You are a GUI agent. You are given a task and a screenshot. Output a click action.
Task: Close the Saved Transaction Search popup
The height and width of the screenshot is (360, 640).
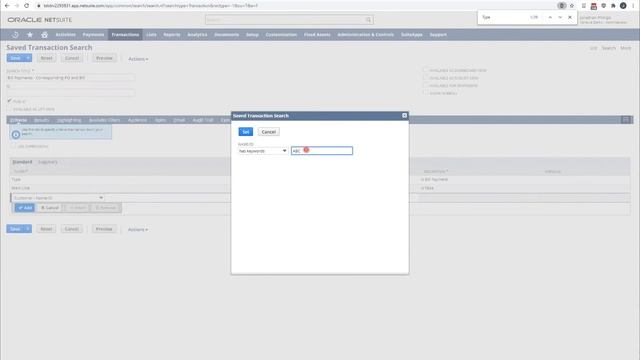pos(404,116)
